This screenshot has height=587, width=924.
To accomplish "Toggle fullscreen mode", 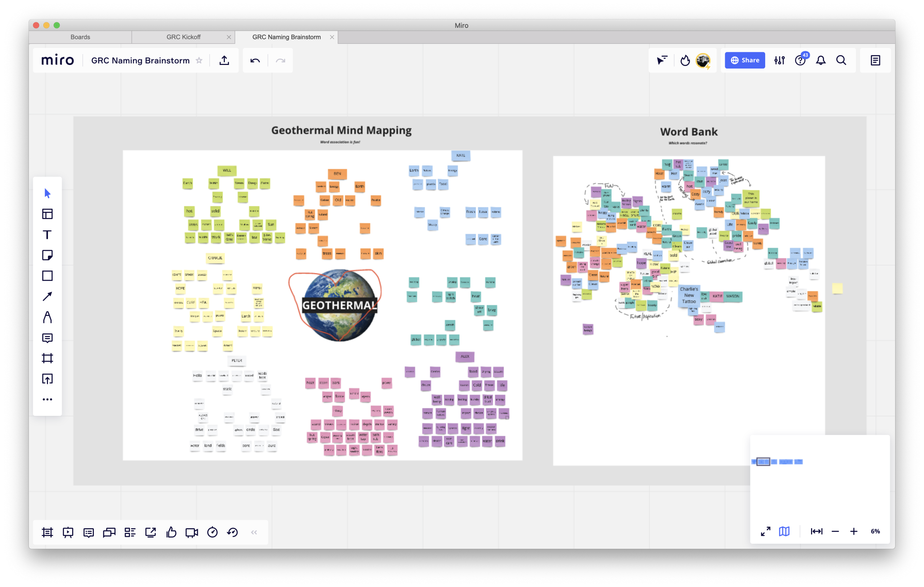I will [765, 531].
